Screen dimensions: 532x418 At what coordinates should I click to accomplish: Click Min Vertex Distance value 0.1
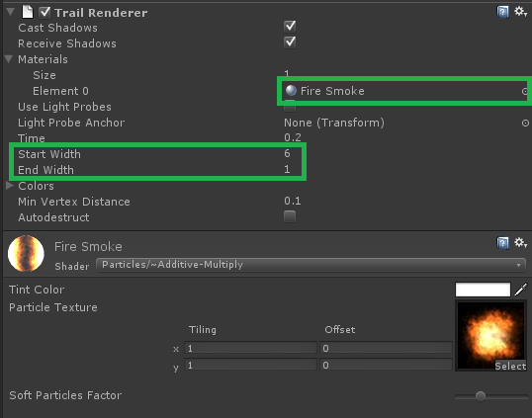click(293, 201)
